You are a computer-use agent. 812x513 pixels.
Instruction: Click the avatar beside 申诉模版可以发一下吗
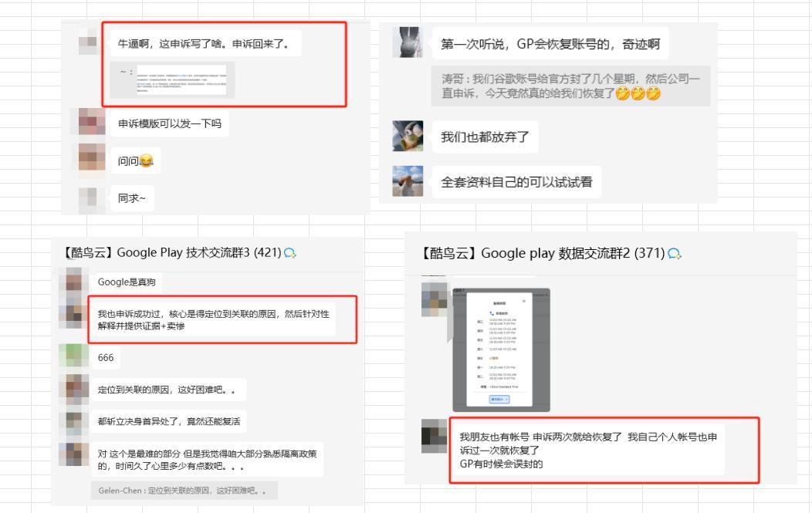(x=92, y=122)
